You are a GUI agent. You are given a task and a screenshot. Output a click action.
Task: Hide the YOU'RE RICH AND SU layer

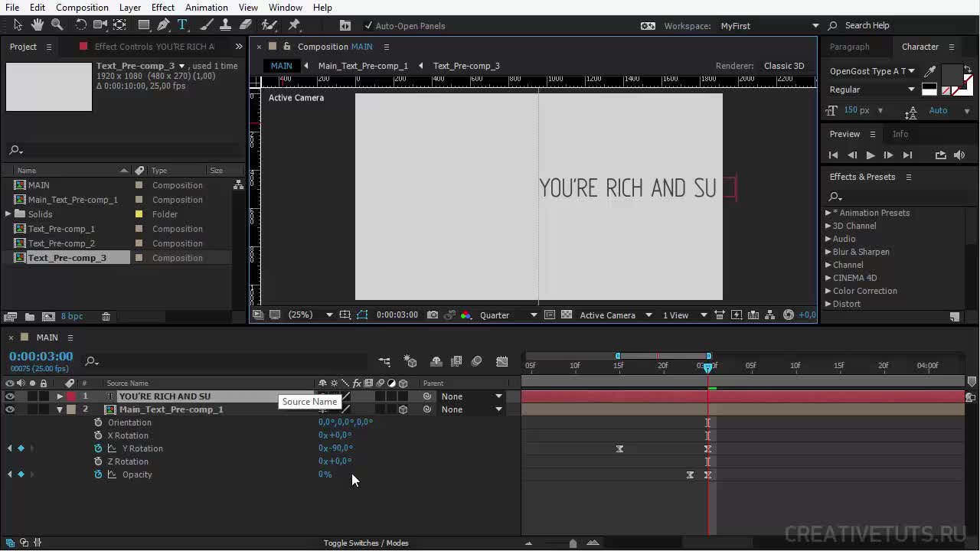pyautogui.click(x=10, y=396)
